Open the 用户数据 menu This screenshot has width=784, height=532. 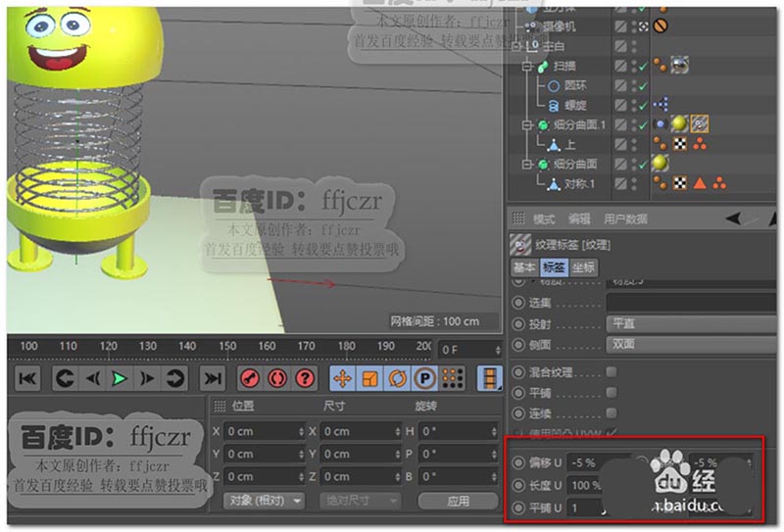625,219
